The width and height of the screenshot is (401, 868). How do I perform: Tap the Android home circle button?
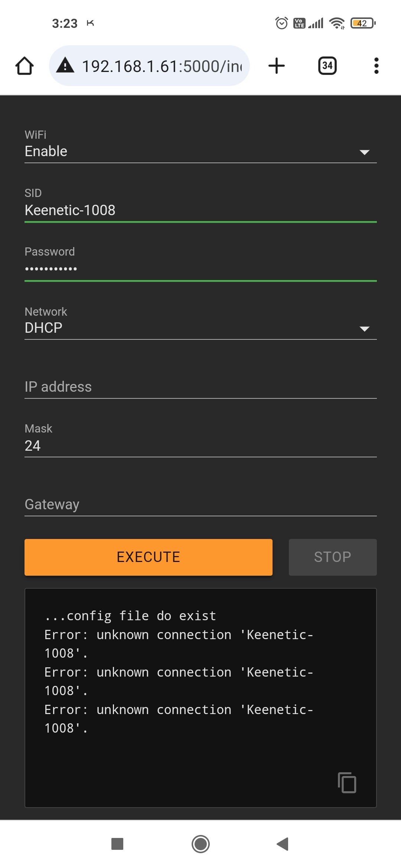point(200,844)
